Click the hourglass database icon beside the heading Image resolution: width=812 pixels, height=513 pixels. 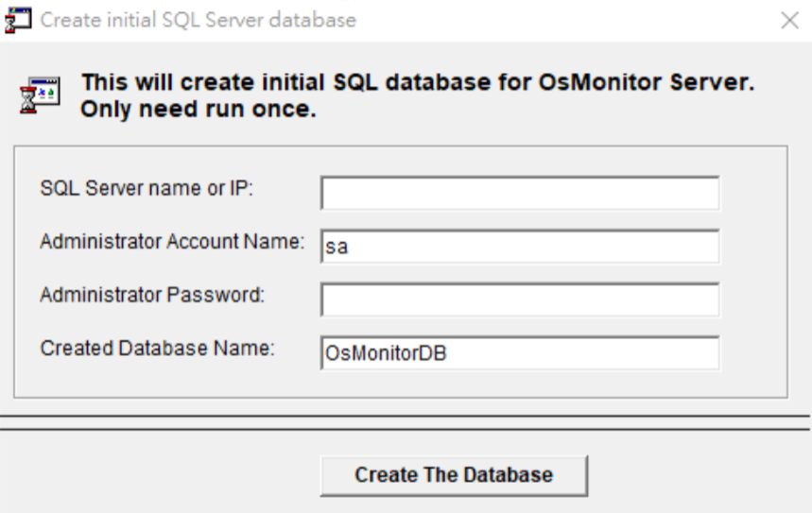[x=40, y=95]
